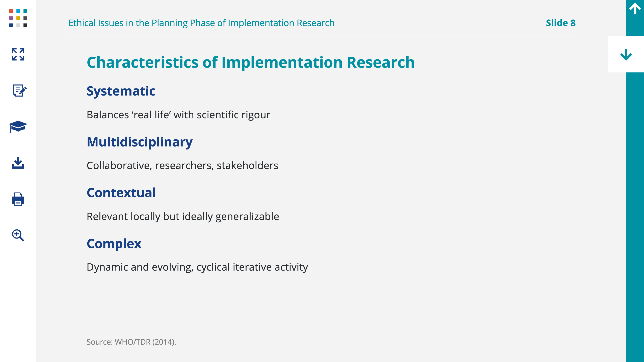This screenshot has height=362, width=644.
Task: Click the Slide 8 label
Action: [x=560, y=23]
